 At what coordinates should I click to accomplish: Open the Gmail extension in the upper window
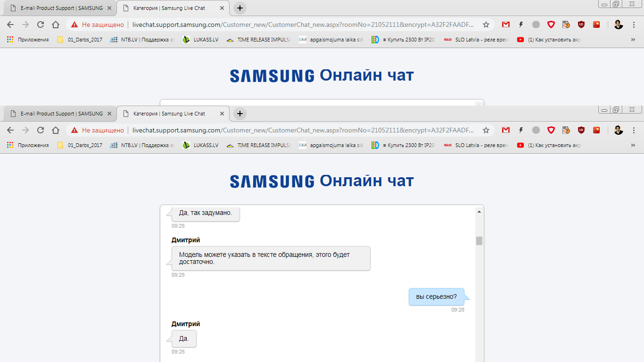click(506, 25)
